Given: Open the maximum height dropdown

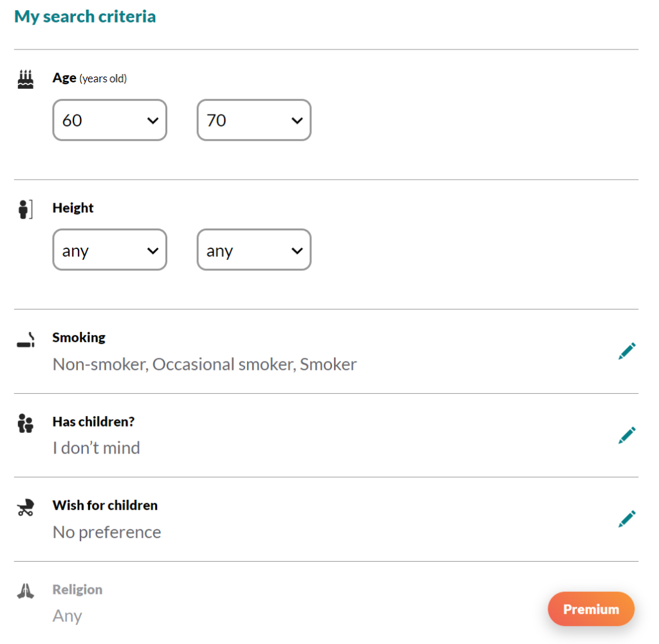Looking at the screenshot, I should click(254, 250).
